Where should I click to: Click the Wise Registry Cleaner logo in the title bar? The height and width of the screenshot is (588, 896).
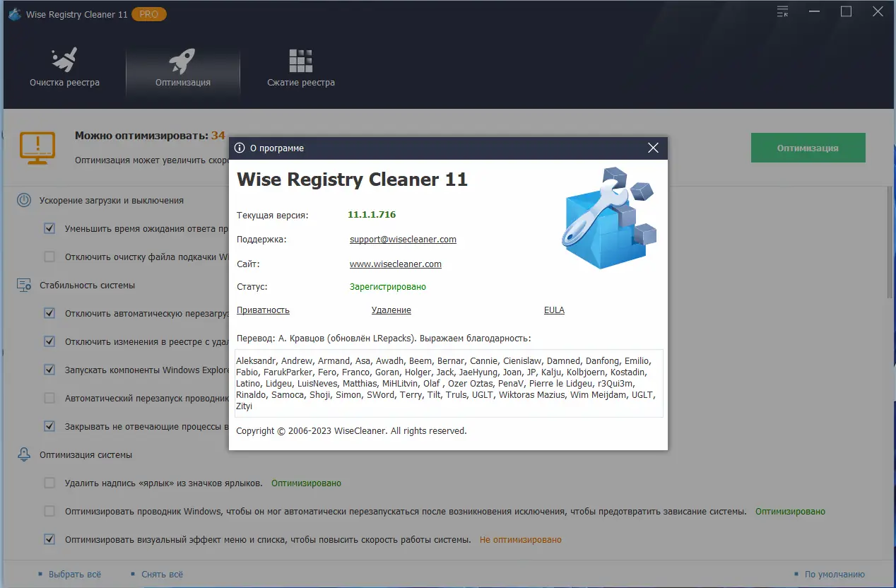point(14,13)
